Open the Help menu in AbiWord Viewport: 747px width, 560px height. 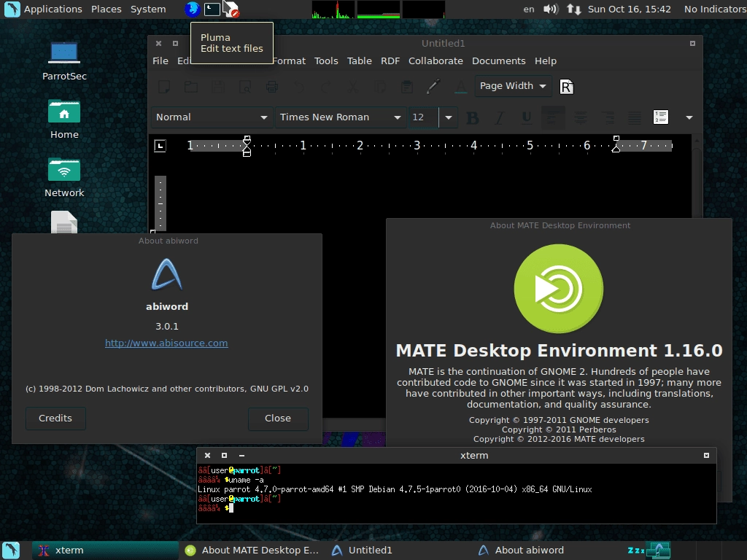click(x=546, y=61)
